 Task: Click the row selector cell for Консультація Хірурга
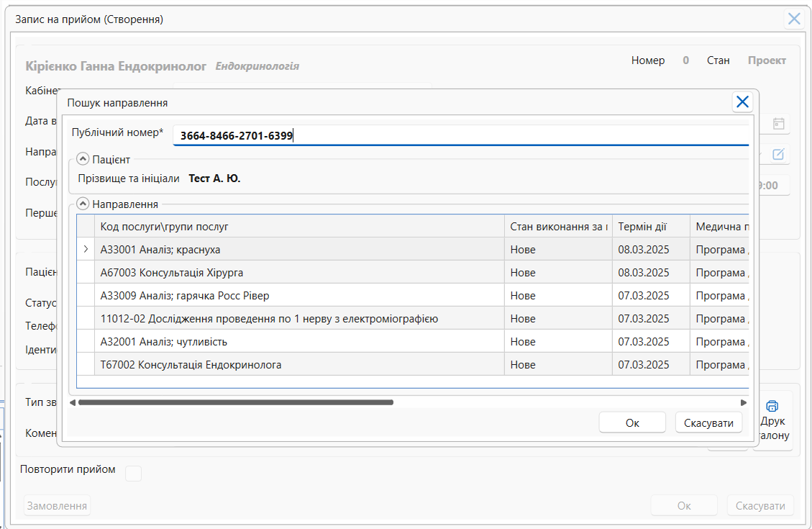tap(86, 273)
